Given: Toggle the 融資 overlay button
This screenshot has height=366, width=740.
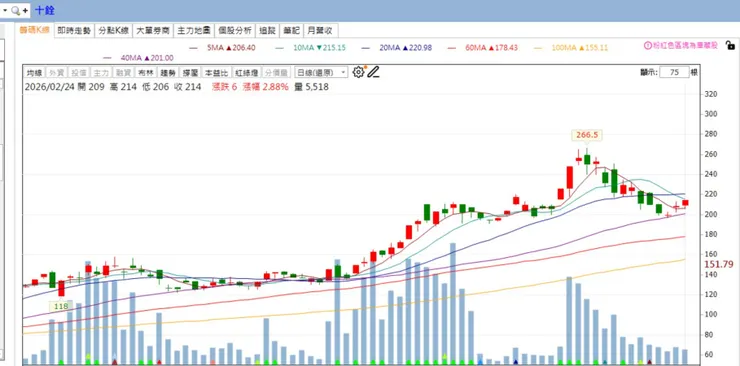Looking at the screenshot, I should coord(123,73).
